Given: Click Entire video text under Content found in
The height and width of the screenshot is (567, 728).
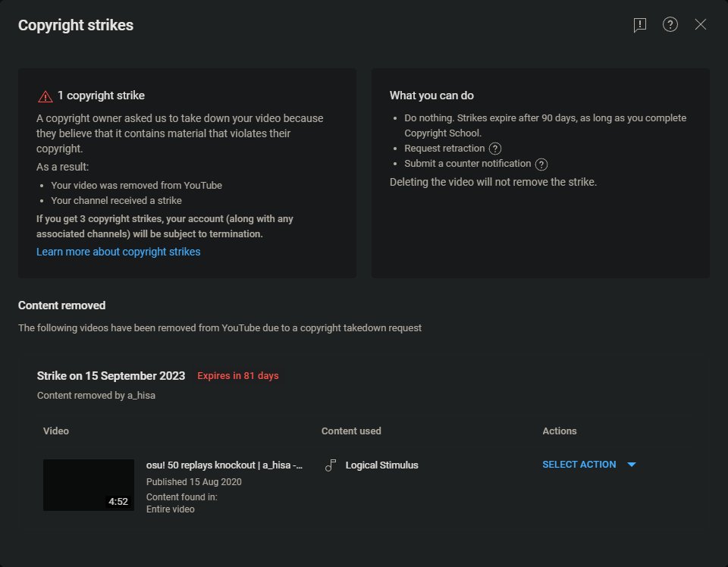Looking at the screenshot, I should (x=171, y=509).
